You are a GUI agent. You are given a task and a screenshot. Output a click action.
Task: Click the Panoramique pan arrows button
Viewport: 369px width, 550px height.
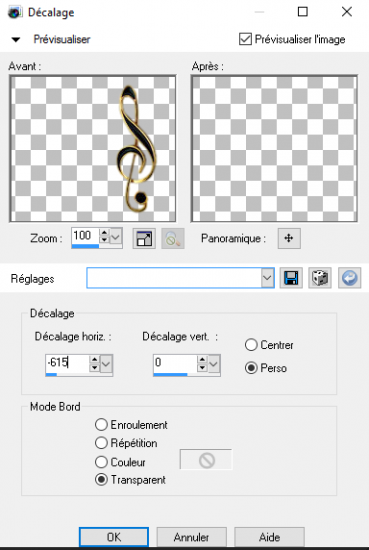[289, 239]
